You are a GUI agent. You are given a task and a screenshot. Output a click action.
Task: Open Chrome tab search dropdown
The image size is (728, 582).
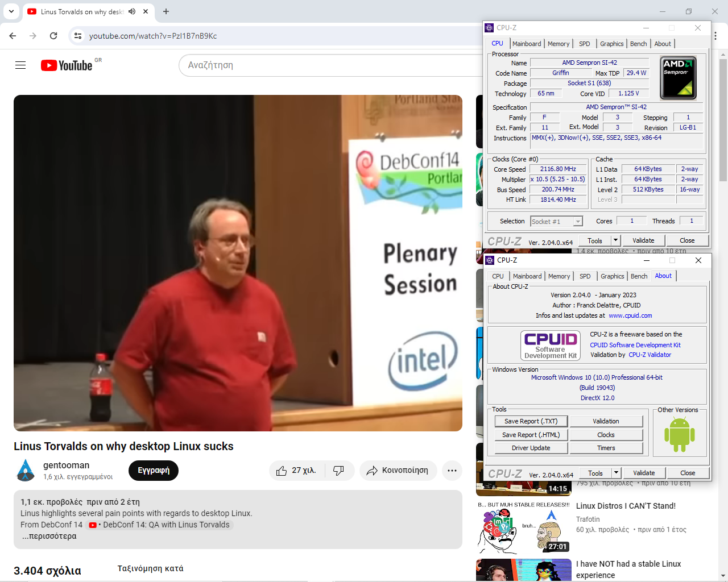[11, 11]
